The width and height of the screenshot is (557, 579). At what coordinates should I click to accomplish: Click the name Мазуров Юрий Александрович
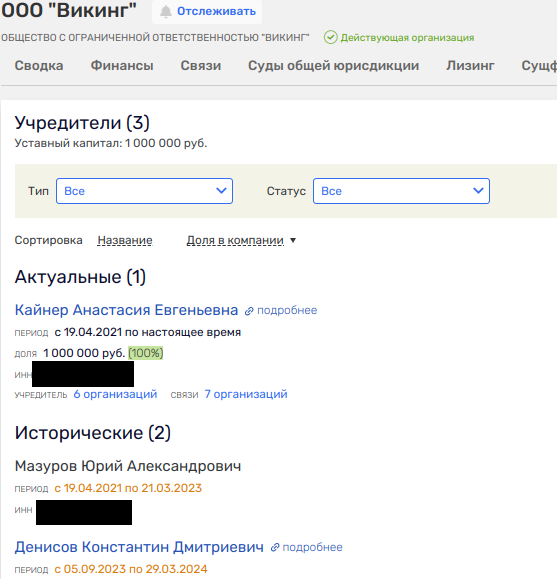[128, 466]
